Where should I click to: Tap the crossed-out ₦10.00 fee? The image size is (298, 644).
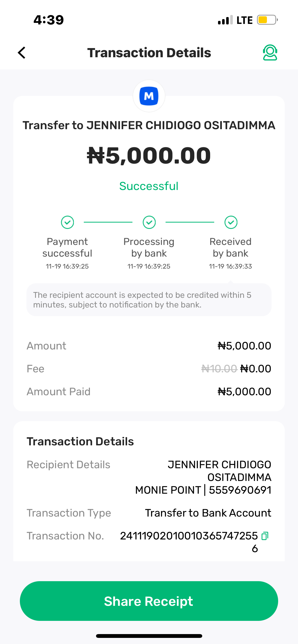pos(219,369)
